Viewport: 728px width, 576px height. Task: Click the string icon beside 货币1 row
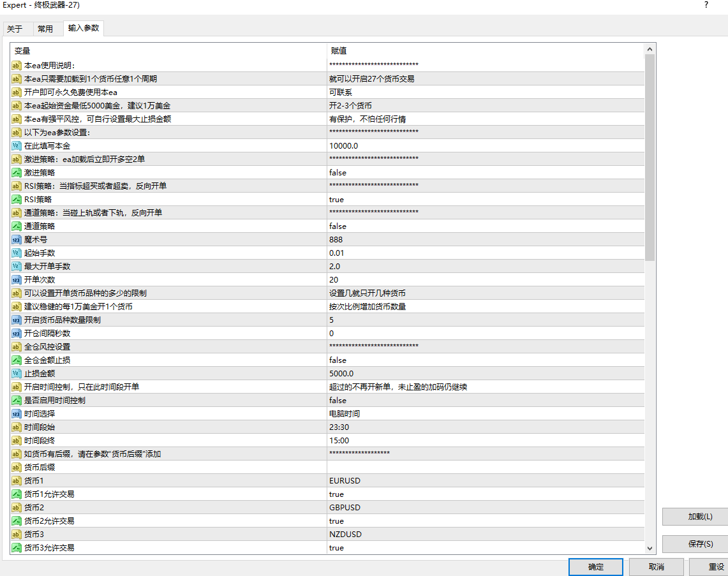(16, 481)
